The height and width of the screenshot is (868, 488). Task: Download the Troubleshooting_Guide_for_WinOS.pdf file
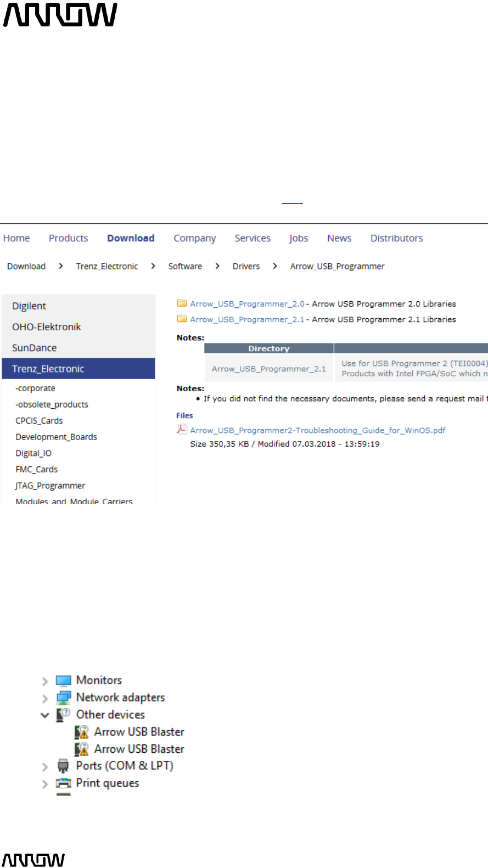pyautogui.click(x=318, y=430)
